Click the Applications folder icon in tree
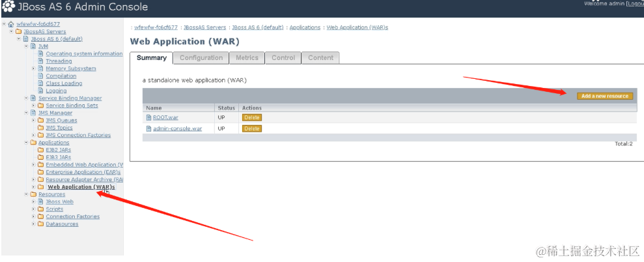The height and width of the screenshot is (262, 644). point(33,143)
